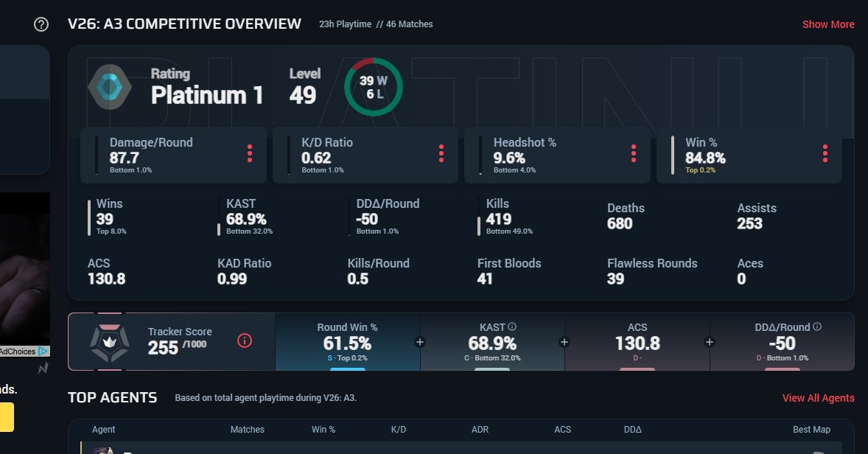Click the Aces 0 stat
This screenshot has width=868, height=454.
click(750, 271)
